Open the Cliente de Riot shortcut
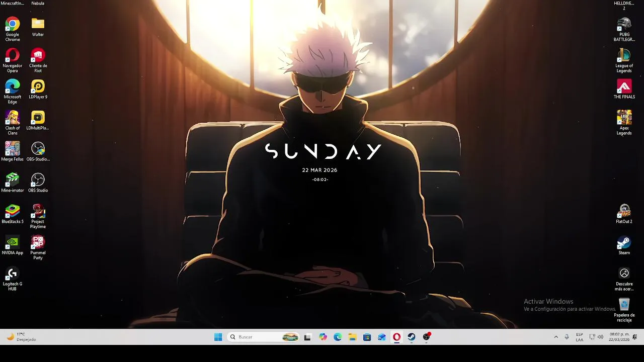 (x=38, y=60)
